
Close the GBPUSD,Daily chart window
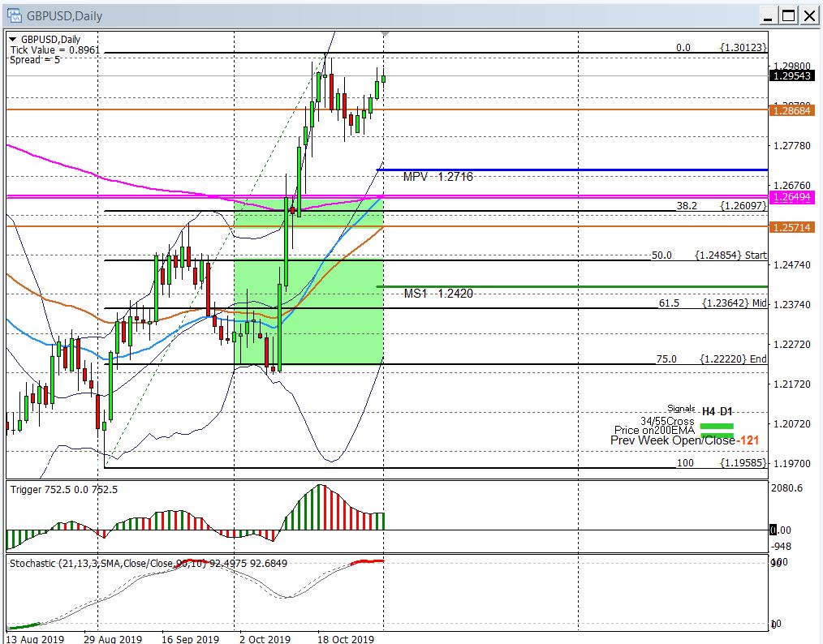[809, 14]
